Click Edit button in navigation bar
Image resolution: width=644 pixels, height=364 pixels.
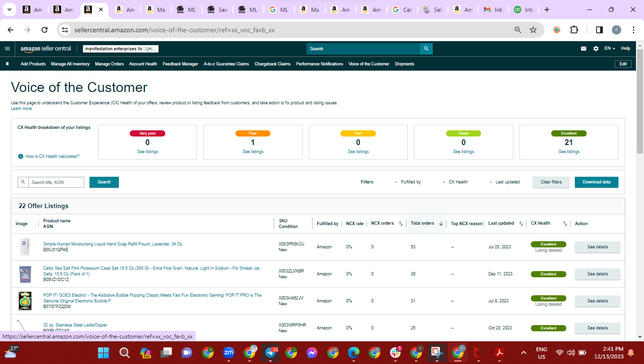click(x=623, y=64)
